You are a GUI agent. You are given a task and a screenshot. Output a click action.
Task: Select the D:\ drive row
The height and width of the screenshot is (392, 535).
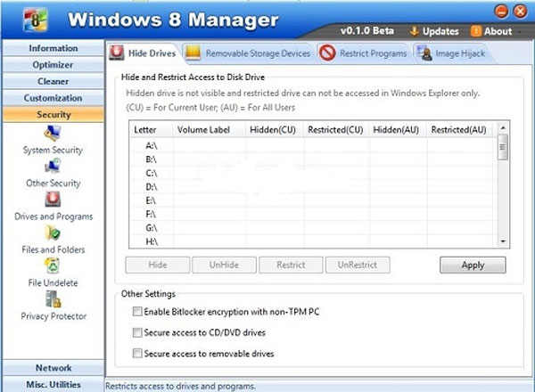click(x=312, y=187)
